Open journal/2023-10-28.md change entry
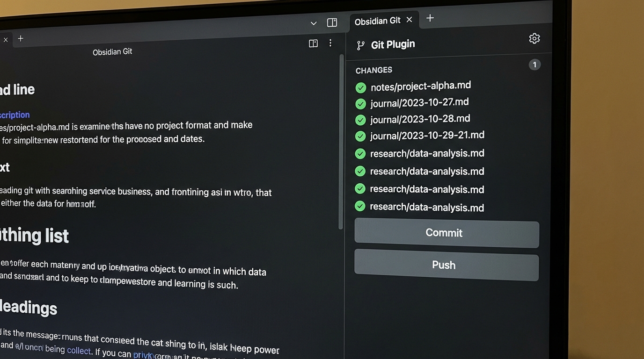Screen dimensions: 644x359 (420, 119)
